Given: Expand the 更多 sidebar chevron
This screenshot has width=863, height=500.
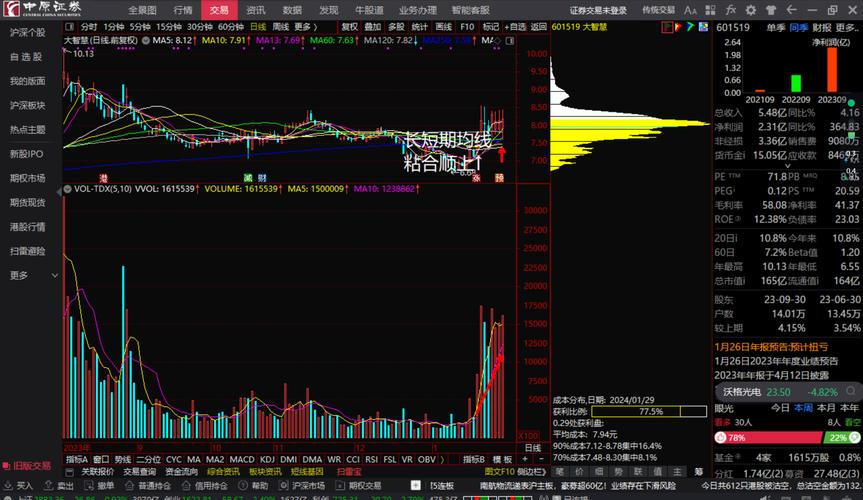Looking at the screenshot, I should 54,275.
